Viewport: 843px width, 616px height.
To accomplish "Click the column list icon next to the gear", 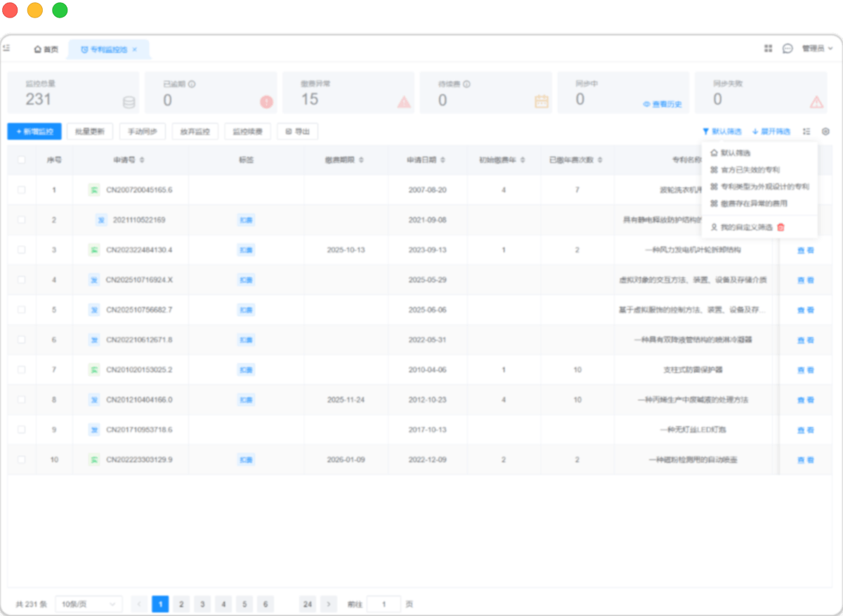I will (806, 131).
